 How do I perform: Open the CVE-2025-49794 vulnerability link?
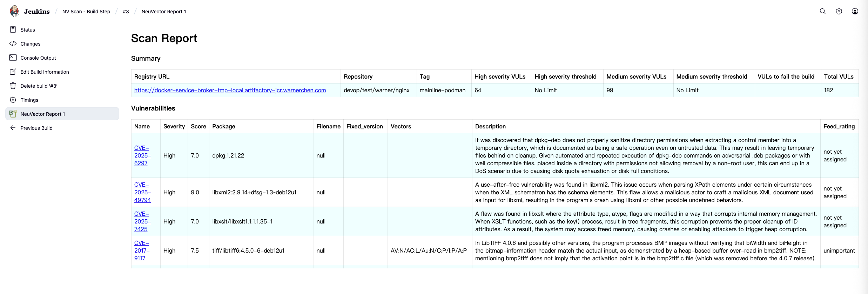click(142, 192)
